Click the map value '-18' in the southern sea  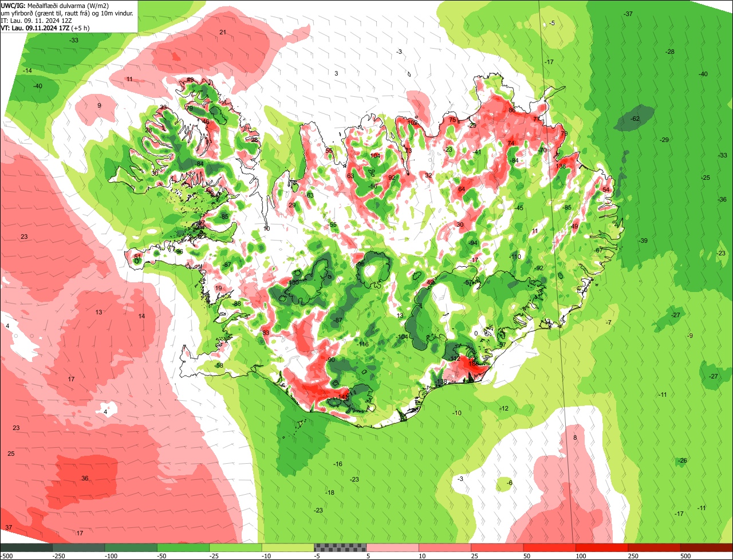coord(330,492)
